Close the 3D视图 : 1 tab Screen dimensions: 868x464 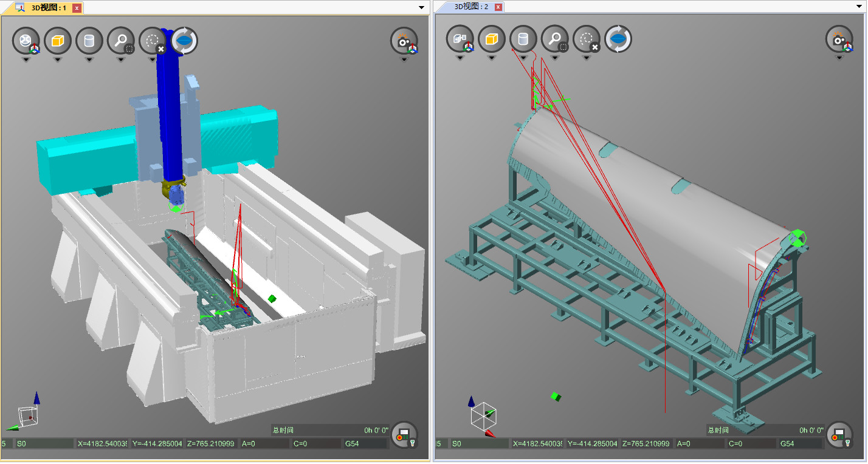click(x=76, y=8)
